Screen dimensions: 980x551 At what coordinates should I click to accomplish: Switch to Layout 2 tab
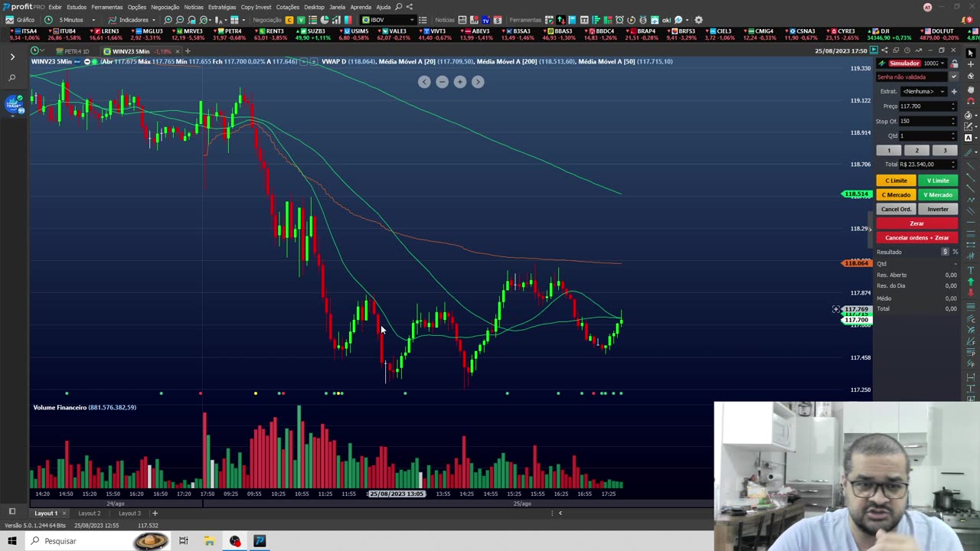pos(89,513)
